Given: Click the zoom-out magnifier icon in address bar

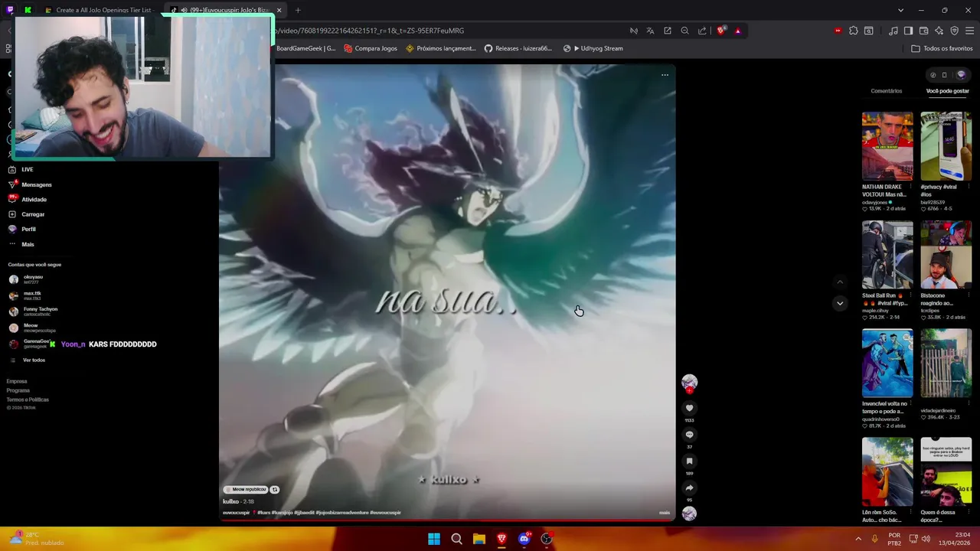Looking at the screenshot, I should pos(685,31).
